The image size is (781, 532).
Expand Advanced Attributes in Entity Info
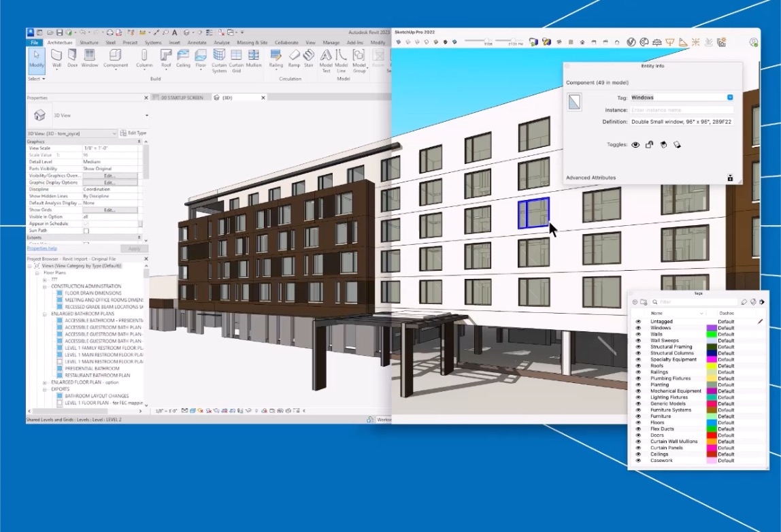click(589, 178)
